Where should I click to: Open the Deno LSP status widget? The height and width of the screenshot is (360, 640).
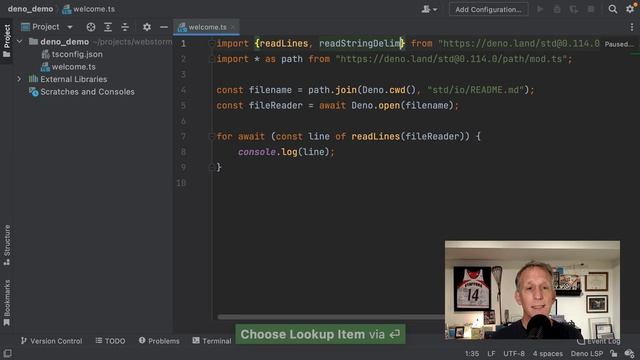[587, 354]
